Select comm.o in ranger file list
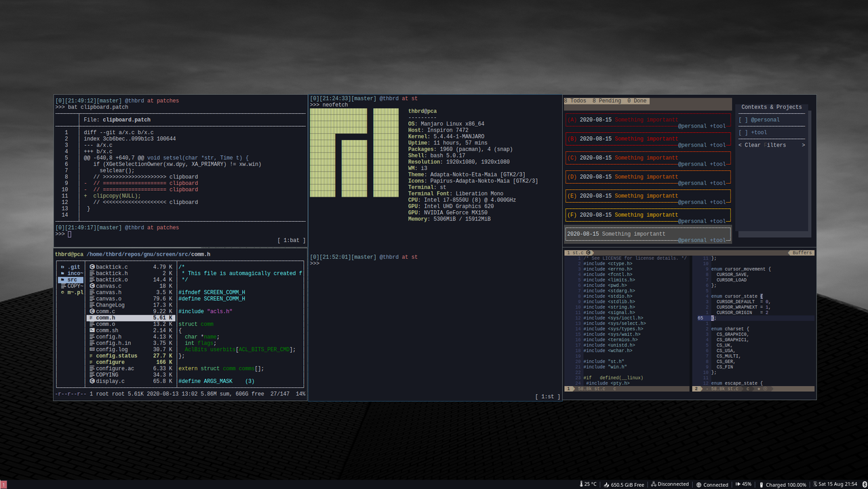The width and height of the screenshot is (868, 489). pos(131,324)
